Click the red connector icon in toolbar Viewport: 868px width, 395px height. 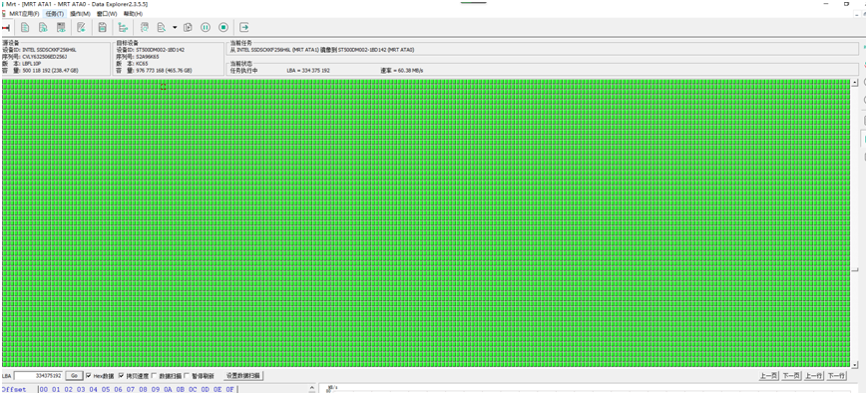6,27
